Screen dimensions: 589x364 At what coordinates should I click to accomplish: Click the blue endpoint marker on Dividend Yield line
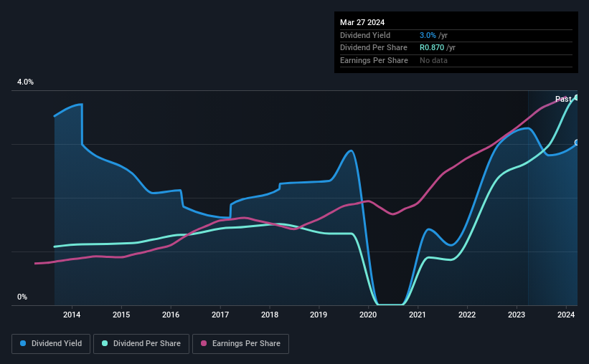point(577,143)
